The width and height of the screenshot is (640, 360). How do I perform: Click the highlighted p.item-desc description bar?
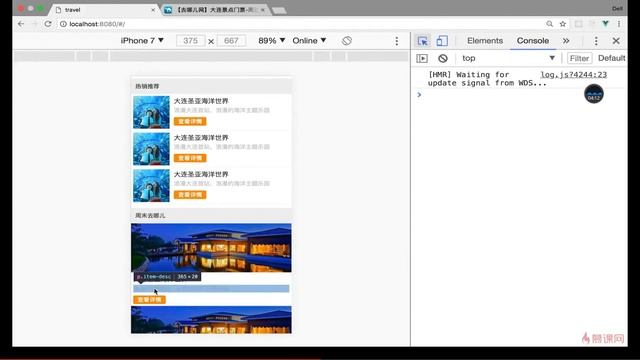coord(211,289)
